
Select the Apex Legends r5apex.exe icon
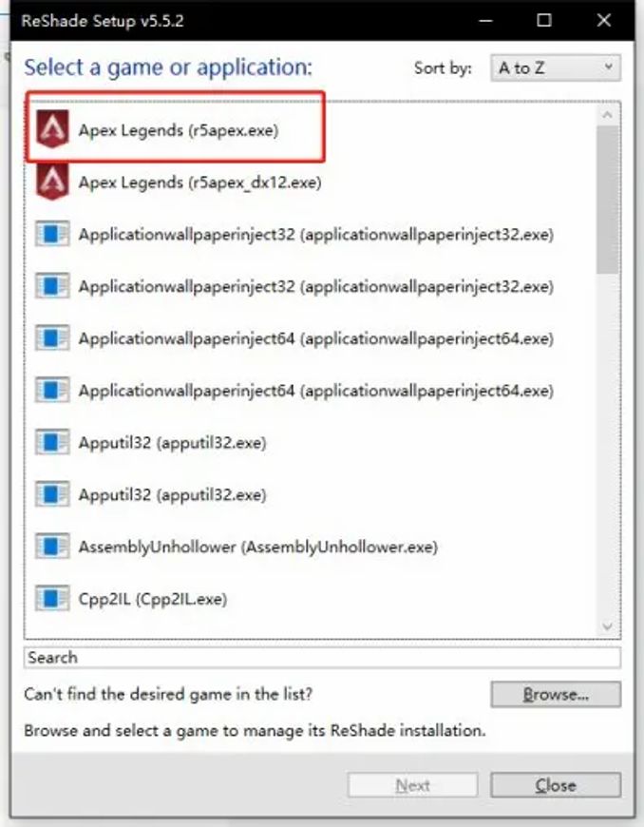pos(52,128)
